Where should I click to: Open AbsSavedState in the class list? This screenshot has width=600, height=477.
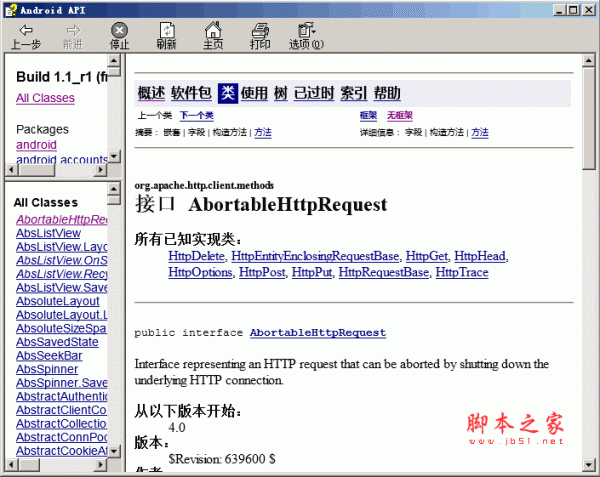pyautogui.click(x=57, y=342)
